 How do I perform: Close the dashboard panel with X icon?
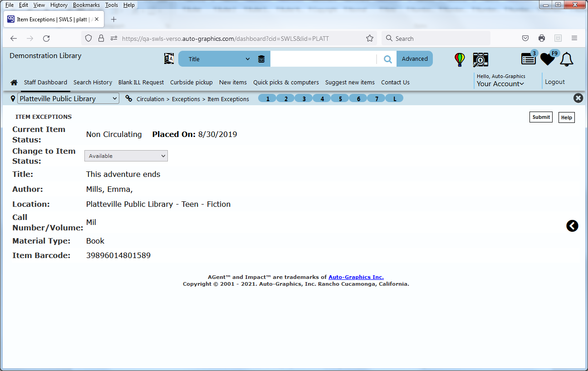[578, 98]
